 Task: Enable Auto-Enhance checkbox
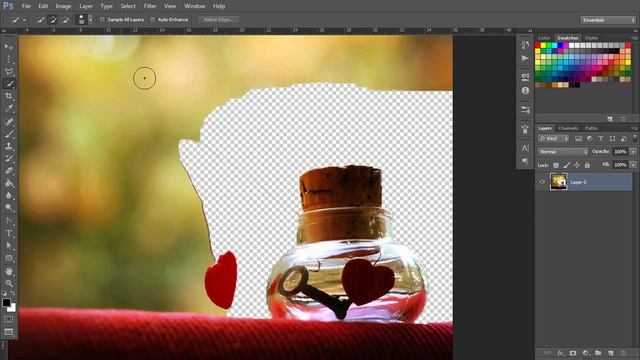(x=153, y=20)
